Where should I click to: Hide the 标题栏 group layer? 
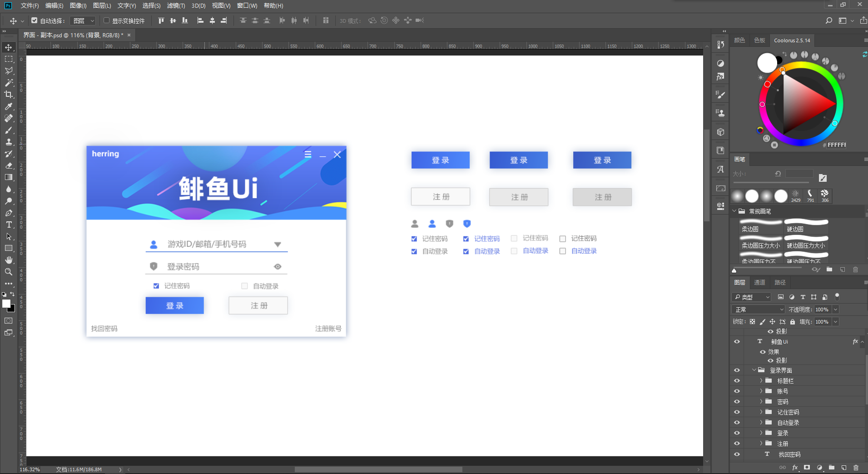point(737,381)
